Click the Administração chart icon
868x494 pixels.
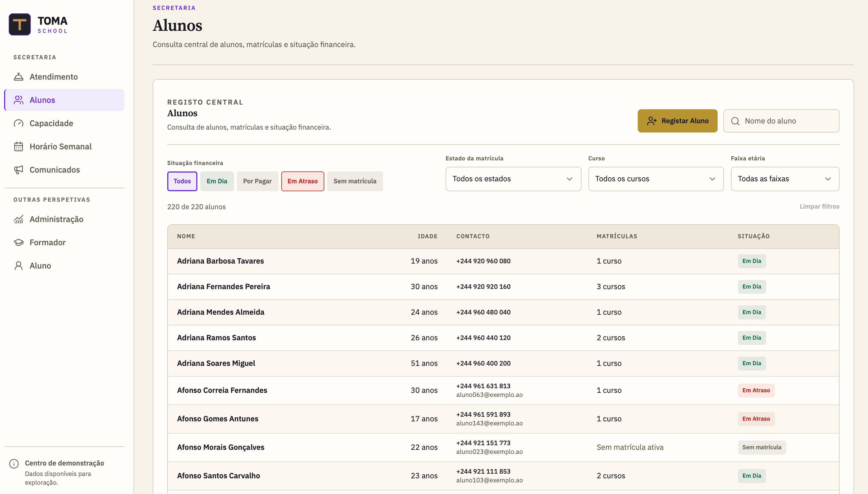tap(19, 219)
